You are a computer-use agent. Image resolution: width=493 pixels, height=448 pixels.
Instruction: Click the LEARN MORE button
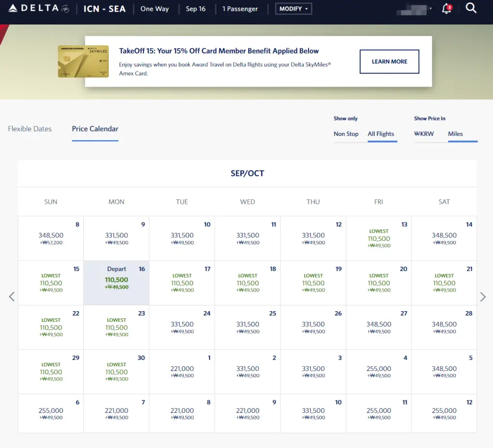coord(389,62)
